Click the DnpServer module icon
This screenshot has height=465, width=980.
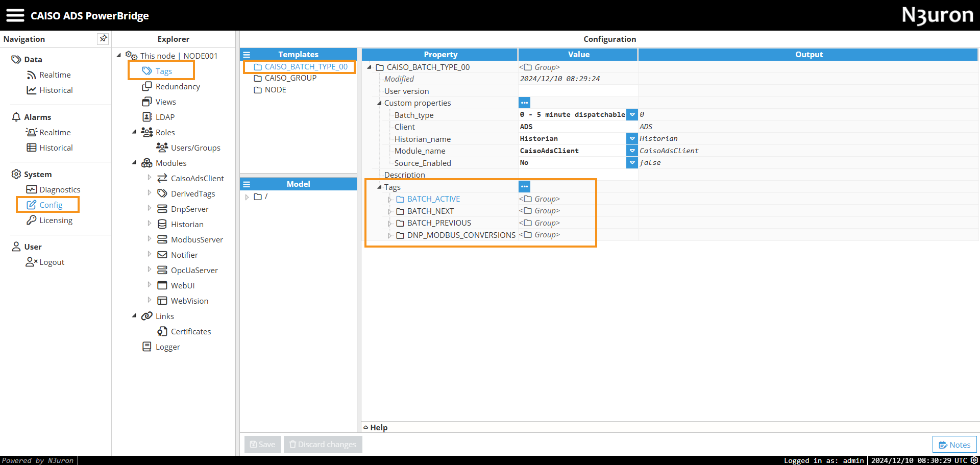click(162, 209)
